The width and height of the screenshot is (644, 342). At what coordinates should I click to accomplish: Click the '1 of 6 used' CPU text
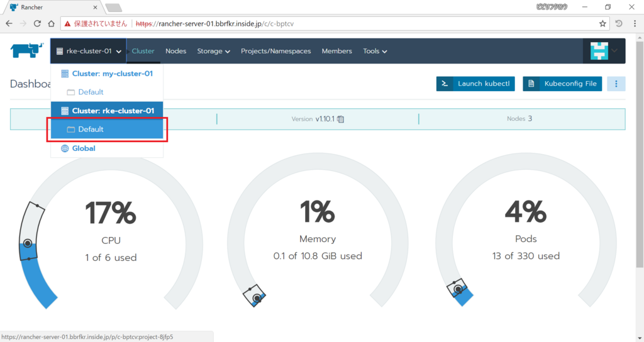point(111,258)
